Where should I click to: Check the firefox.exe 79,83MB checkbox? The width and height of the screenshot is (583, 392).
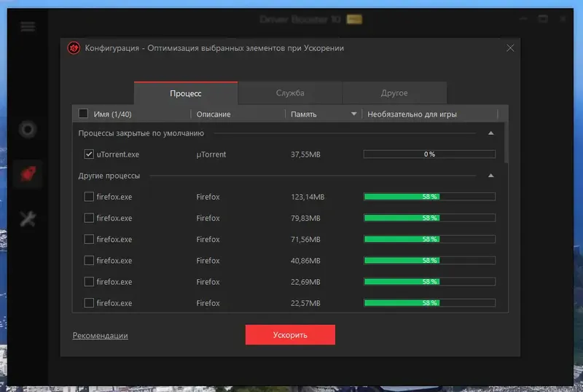pos(89,218)
